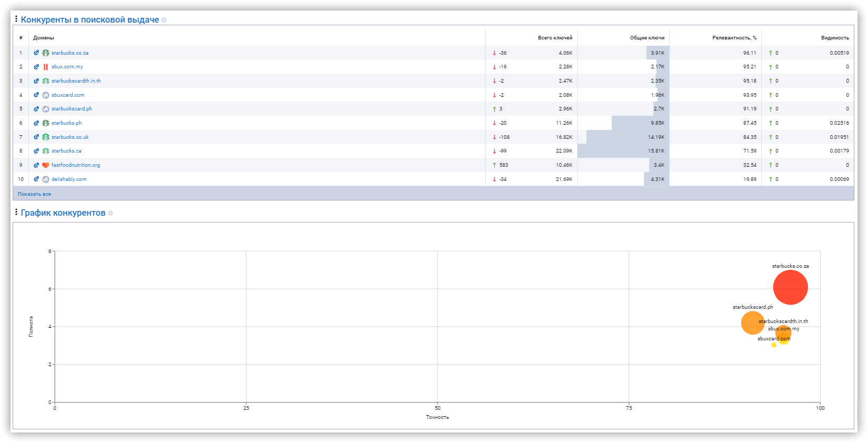Open menu dots beside График конкурентов
The image size is (868, 443).
[x=16, y=212]
